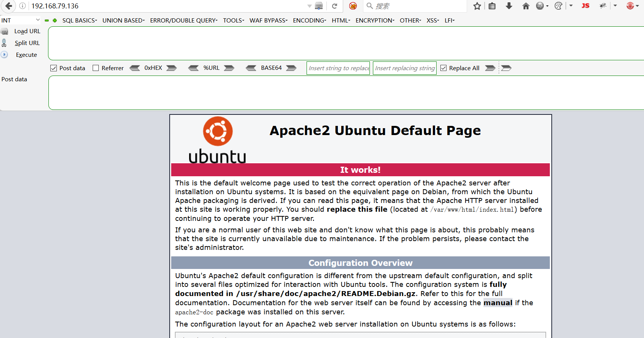This screenshot has width=644, height=338.
Task: Uncheck the Post data checkbox
Action: coord(53,68)
